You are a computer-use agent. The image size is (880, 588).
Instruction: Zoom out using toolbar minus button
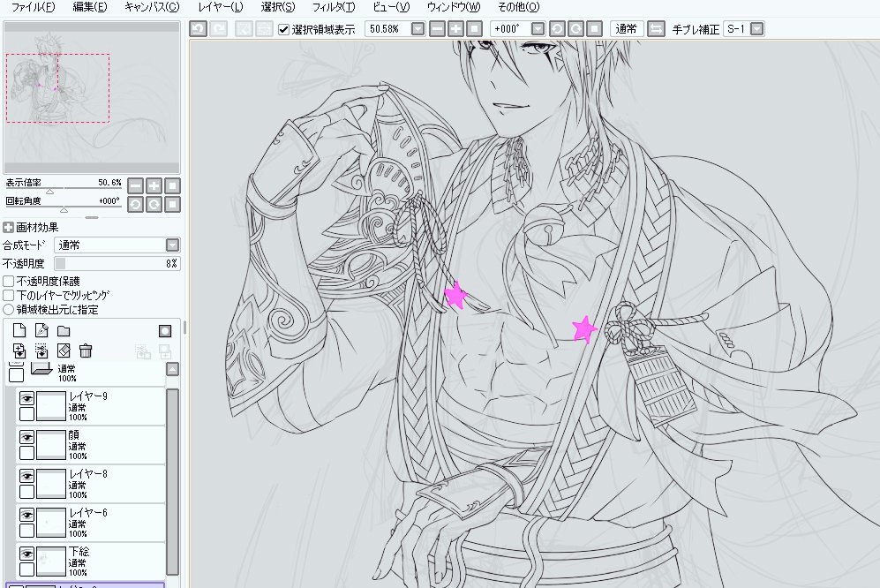coord(437,28)
